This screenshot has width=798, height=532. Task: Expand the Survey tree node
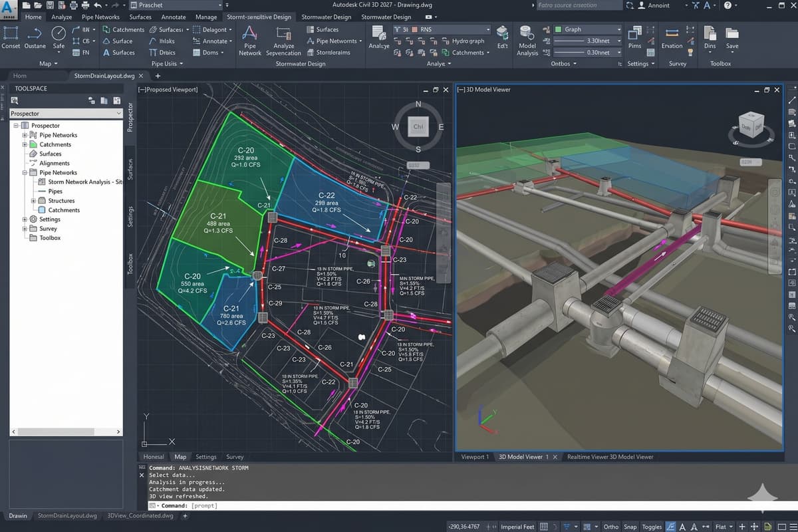tap(25, 228)
